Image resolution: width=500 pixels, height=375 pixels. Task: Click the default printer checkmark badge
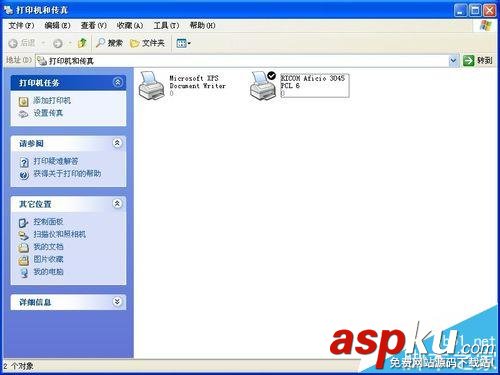pyautogui.click(x=272, y=76)
